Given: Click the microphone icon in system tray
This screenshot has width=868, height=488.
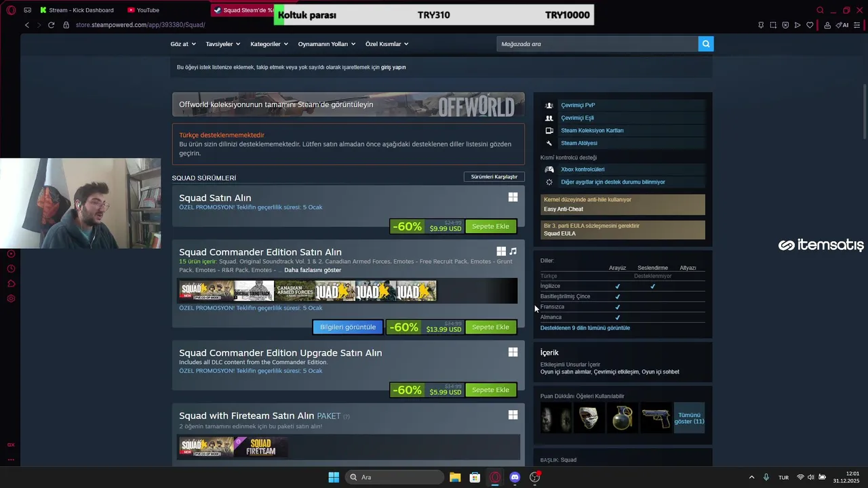Looking at the screenshot, I should pyautogui.click(x=766, y=477).
